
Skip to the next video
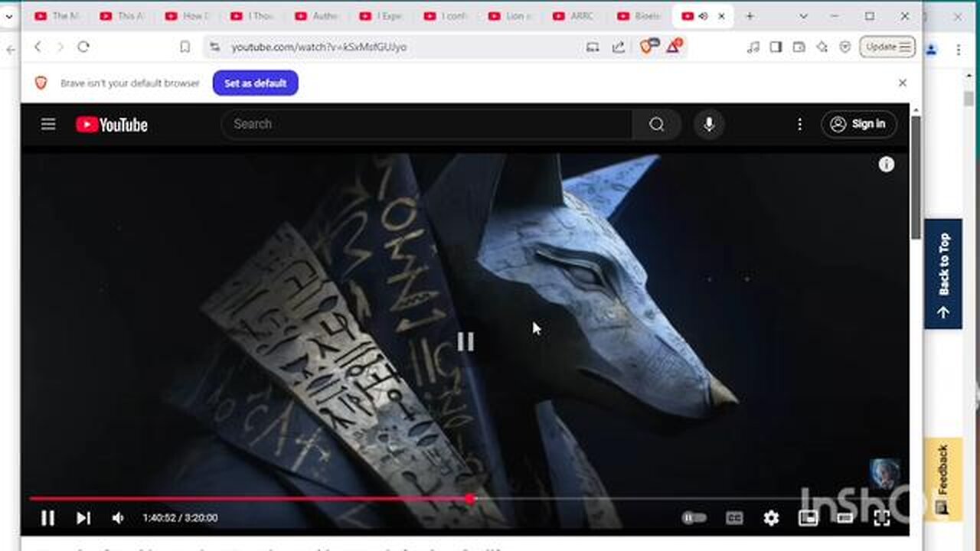point(83,518)
